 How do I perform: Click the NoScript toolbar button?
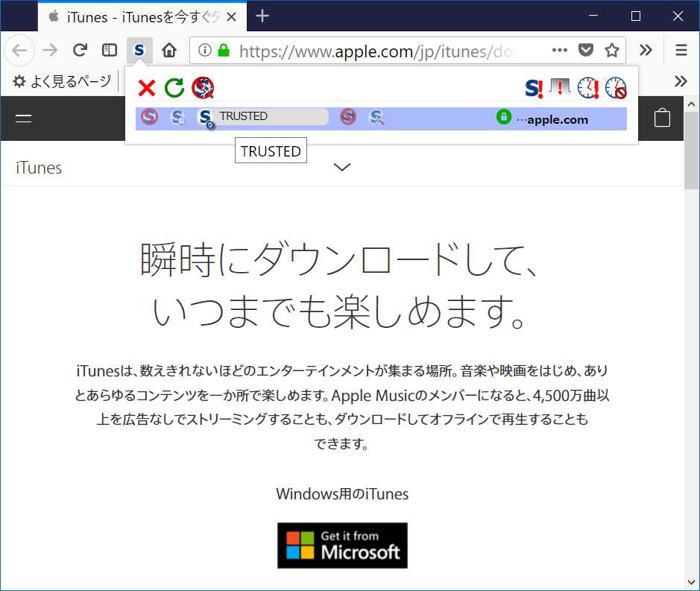coord(139,50)
